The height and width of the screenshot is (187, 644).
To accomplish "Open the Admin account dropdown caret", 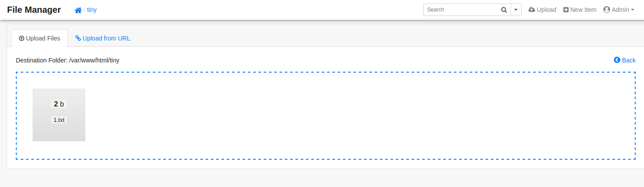I will (x=633, y=10).
